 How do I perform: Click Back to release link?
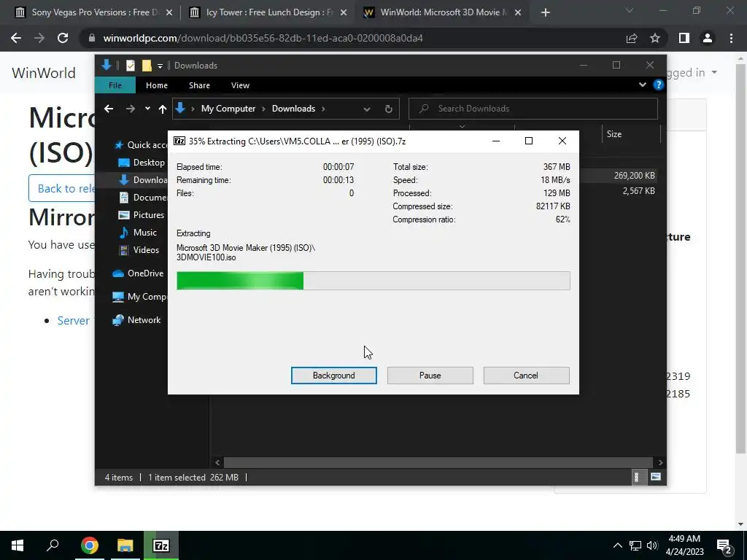click(x=62, y=189)
